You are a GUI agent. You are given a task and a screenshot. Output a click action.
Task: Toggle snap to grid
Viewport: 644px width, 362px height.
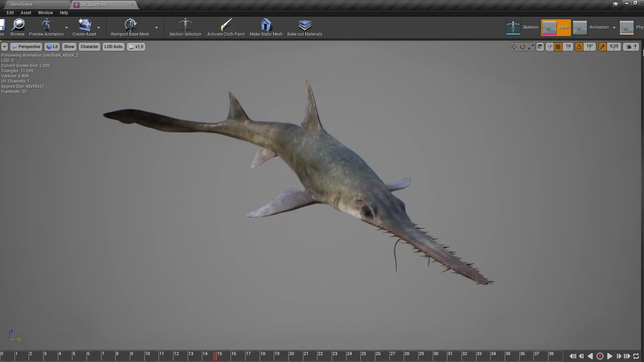pos(558,47)
